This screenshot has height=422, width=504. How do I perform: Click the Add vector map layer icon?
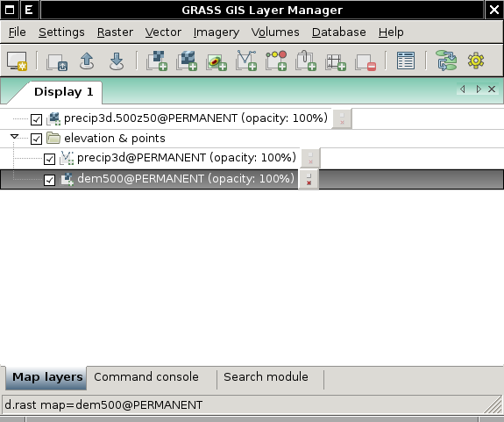point(246,61)
